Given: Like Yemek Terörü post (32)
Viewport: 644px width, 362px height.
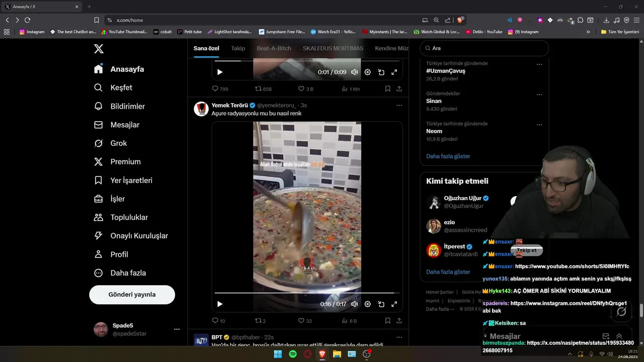Looking at the screenshot, I should 305,321.
